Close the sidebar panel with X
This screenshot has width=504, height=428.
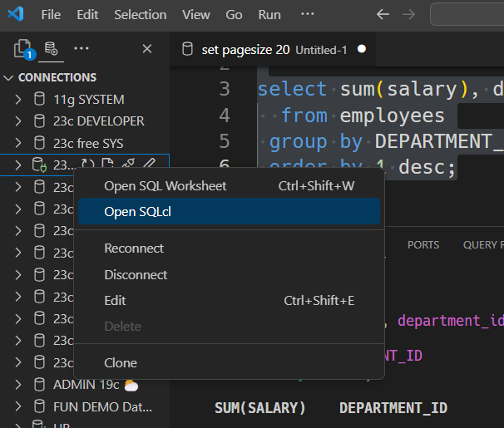[147, 49]
